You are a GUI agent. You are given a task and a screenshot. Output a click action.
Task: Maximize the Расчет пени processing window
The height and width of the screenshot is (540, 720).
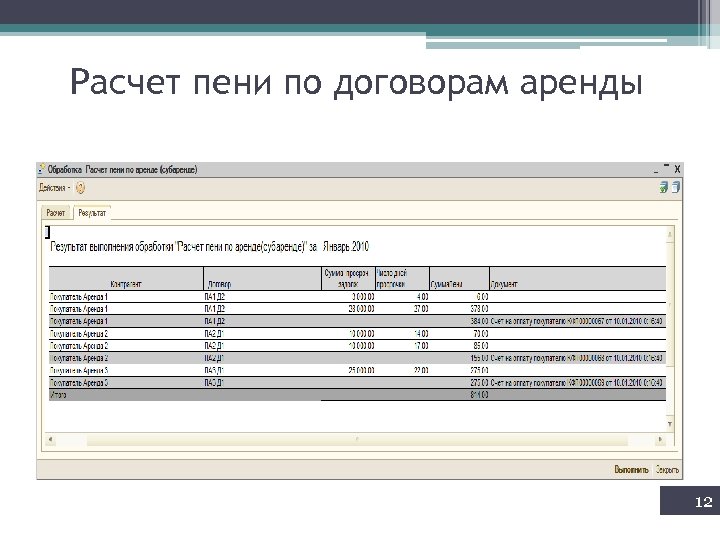click(x=666, y=167)
